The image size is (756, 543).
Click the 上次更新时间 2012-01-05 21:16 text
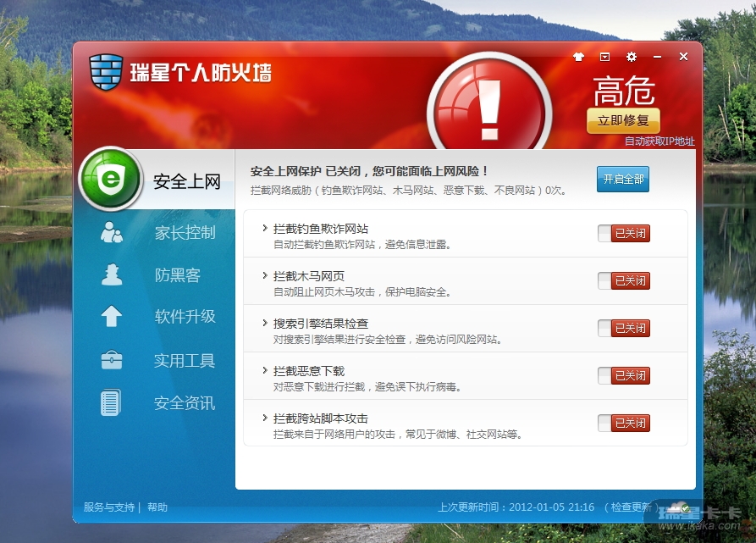coord(516,507)
